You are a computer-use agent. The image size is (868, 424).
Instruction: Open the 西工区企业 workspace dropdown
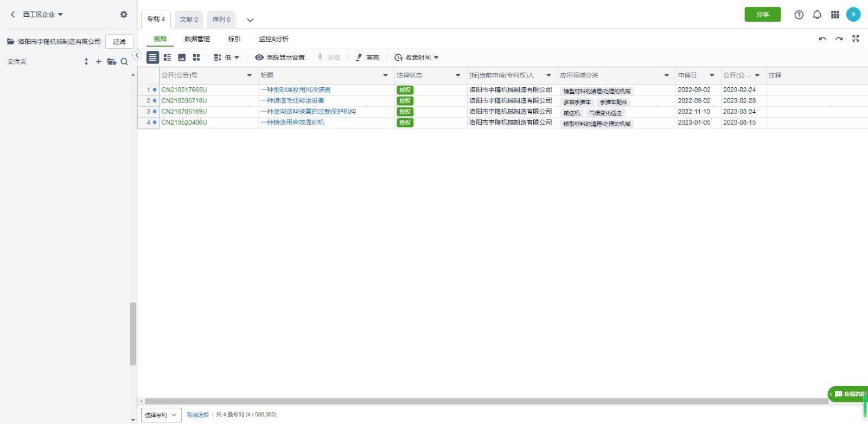click(43, 15)
